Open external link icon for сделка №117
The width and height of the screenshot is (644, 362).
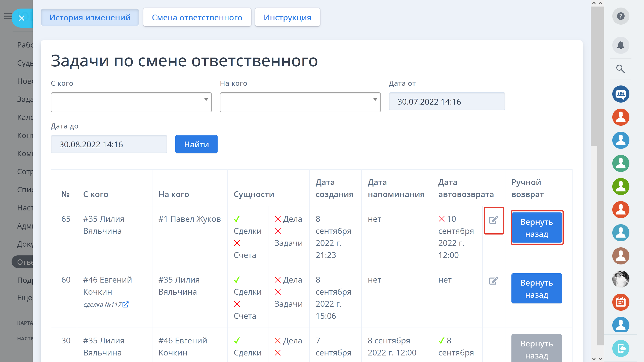click(x=126, y=304)
